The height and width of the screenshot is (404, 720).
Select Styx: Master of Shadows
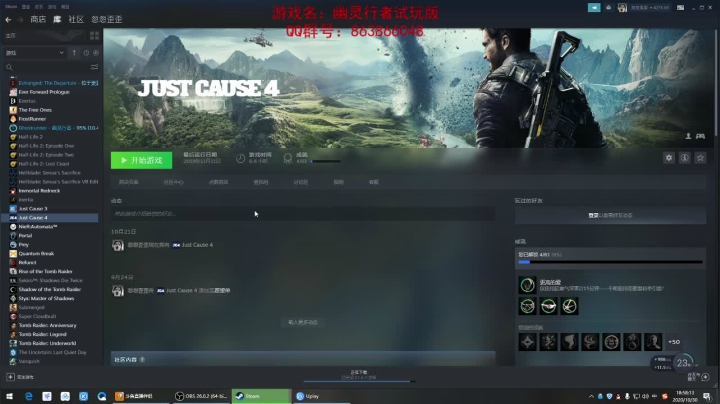tap(46, 298)
